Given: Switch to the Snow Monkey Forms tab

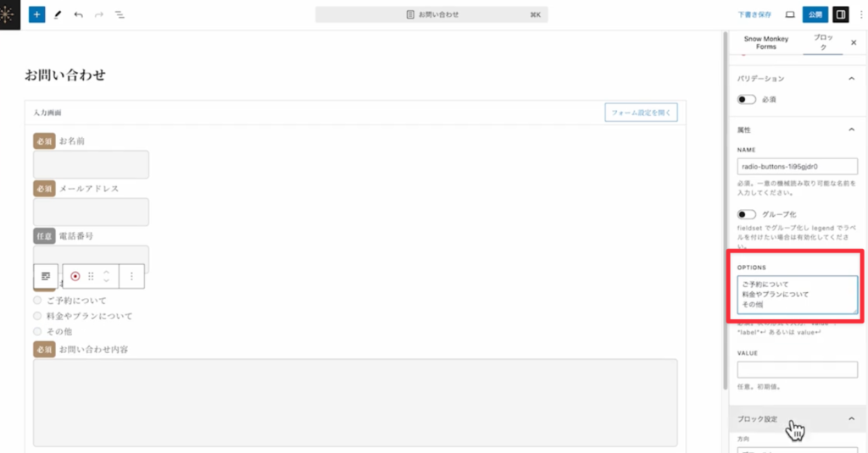Looking at the screenshot, I should (x=765, y=42).
